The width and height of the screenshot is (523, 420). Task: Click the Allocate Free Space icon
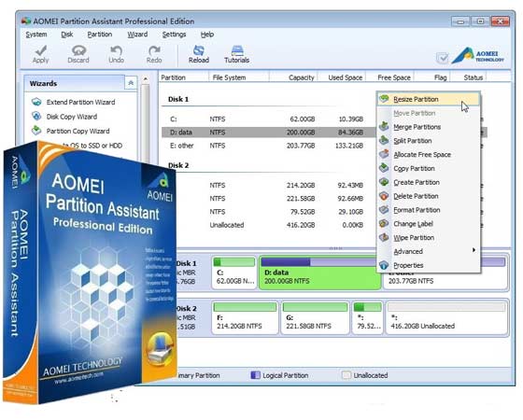tap(384, 154)
